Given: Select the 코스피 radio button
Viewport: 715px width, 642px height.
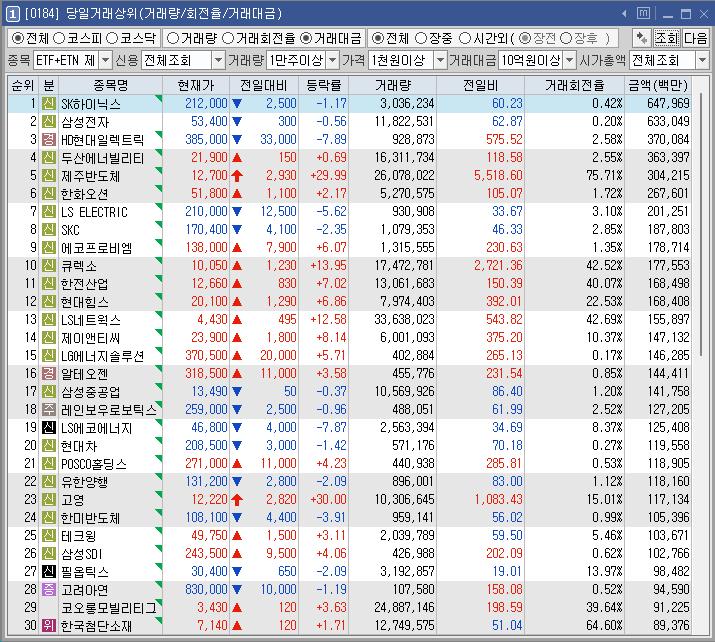Looking at the screenshot, I should pos(59,38).
